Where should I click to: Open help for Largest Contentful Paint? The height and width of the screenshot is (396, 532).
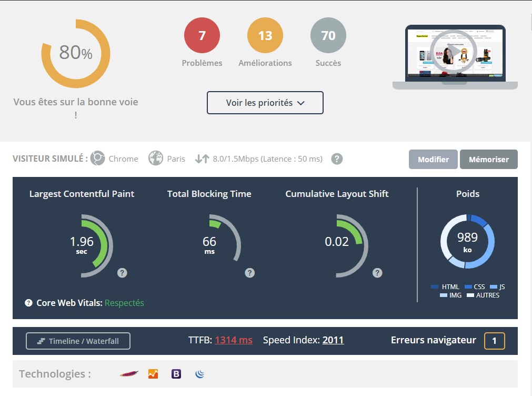click(122, 273)
